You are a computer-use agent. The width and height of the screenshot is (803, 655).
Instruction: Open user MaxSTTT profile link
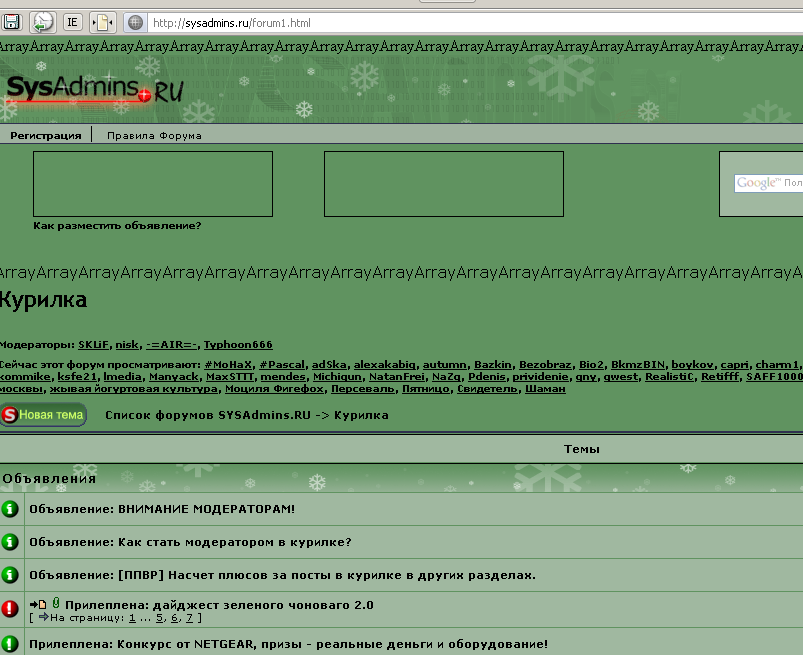pos(230,377)
